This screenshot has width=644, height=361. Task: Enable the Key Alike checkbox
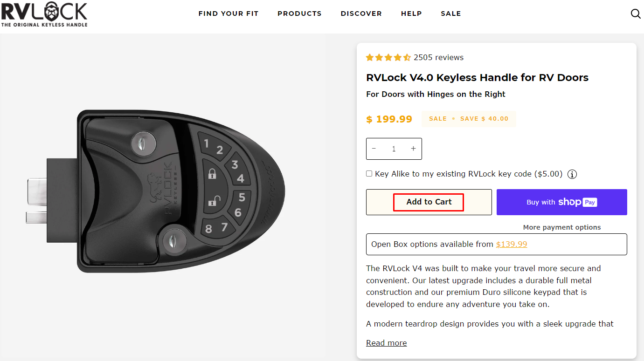pos(369,174)
